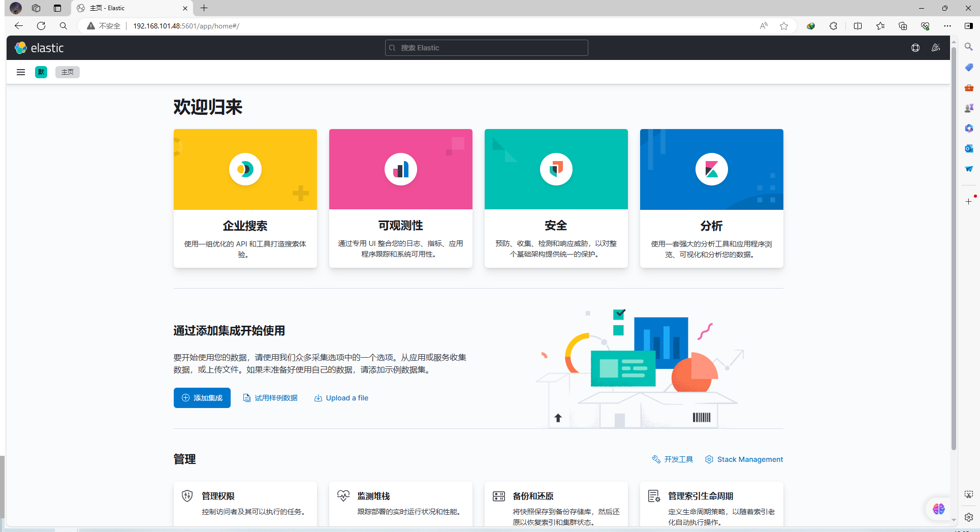
Task: Add a sidebar app with plus icon
Action: pyautogui.click(x=969, y=201)
